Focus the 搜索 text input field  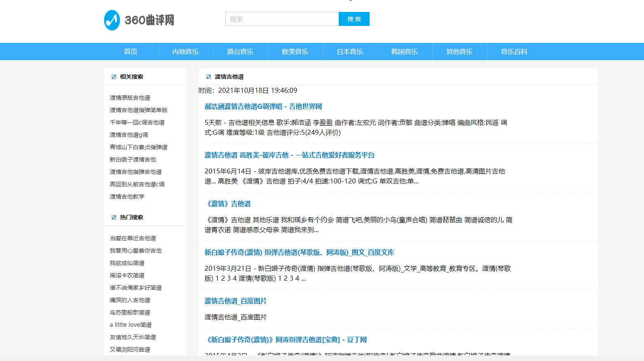coord(282,19)
